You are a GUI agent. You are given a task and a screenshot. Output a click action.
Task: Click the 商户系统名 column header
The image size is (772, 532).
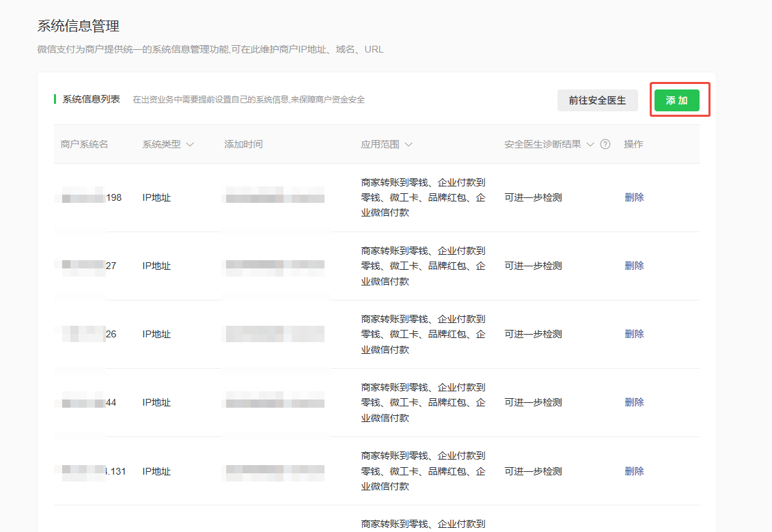coord(84,145)
